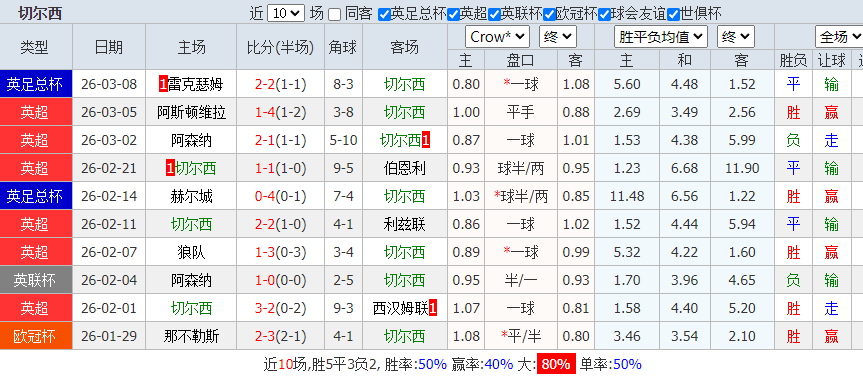Open the 终 dropdown next to Crow*
The image size is (863, 377).
coord(558,37)
